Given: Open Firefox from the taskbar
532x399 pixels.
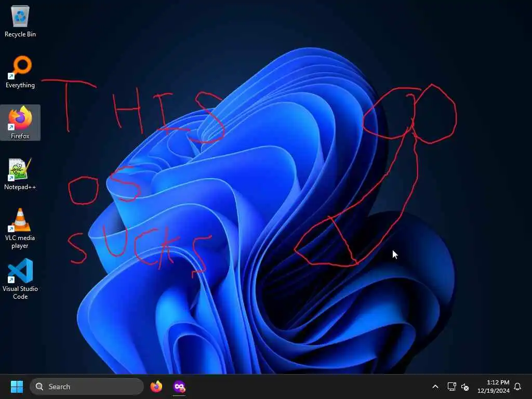Looking at the screenshot, I should coord(156,387).
